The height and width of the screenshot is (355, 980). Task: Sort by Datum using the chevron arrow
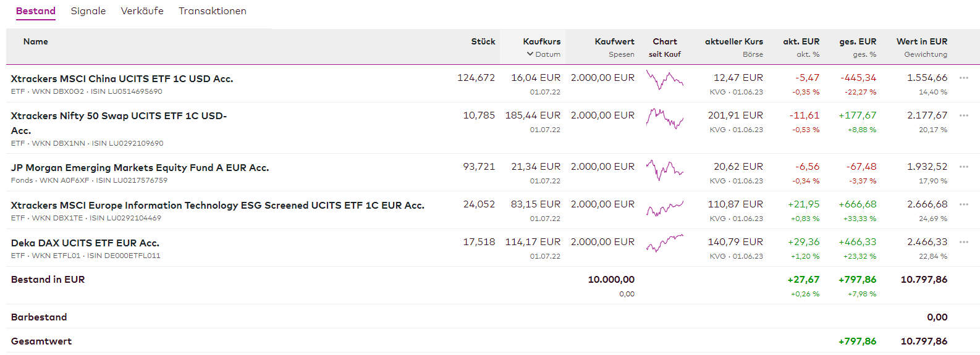[x=530, y=54]
